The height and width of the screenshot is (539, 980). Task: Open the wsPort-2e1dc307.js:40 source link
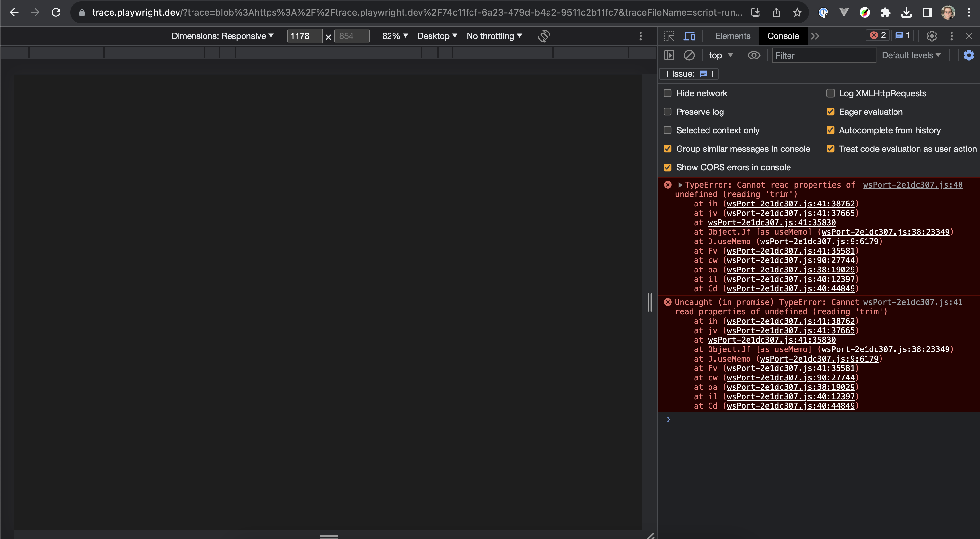[913, 185]
